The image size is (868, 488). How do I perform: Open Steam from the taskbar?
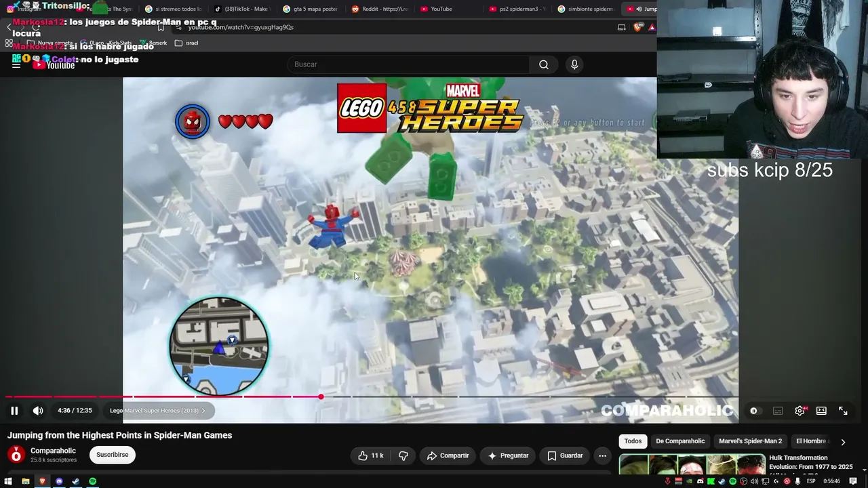click(x=76, y=481)
